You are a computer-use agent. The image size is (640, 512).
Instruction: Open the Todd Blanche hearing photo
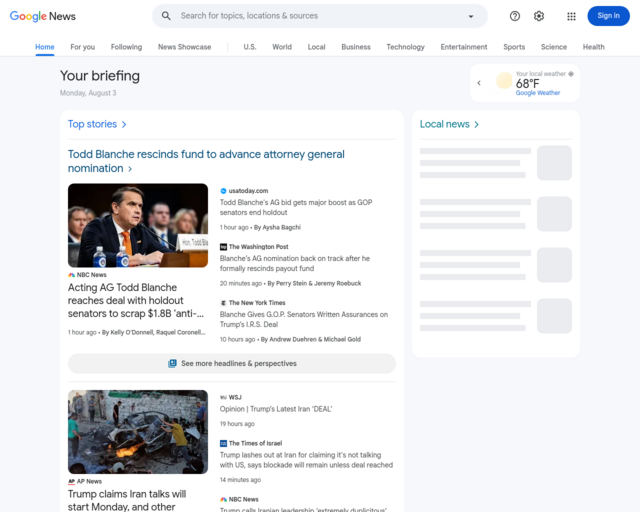click(x=138, y=225)
